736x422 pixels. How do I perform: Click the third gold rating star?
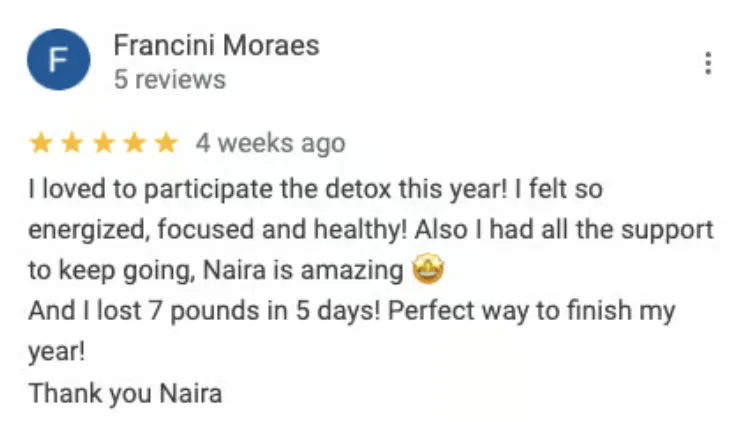coord(104,143)
